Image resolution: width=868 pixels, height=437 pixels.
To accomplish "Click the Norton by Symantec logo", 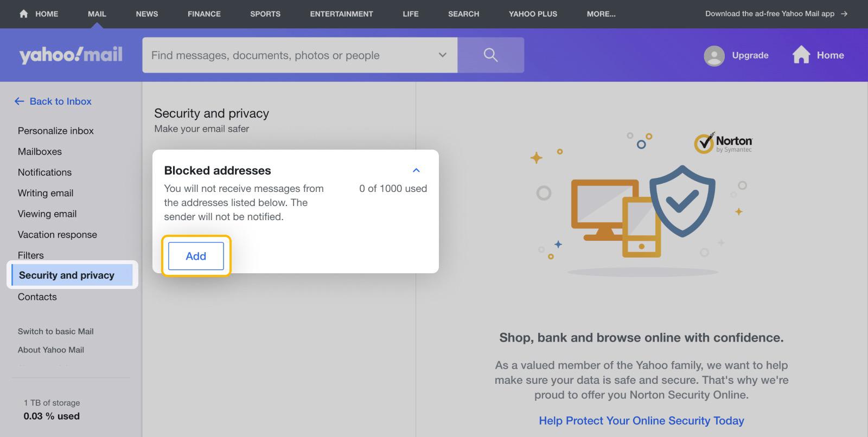I will click(723, 144).
